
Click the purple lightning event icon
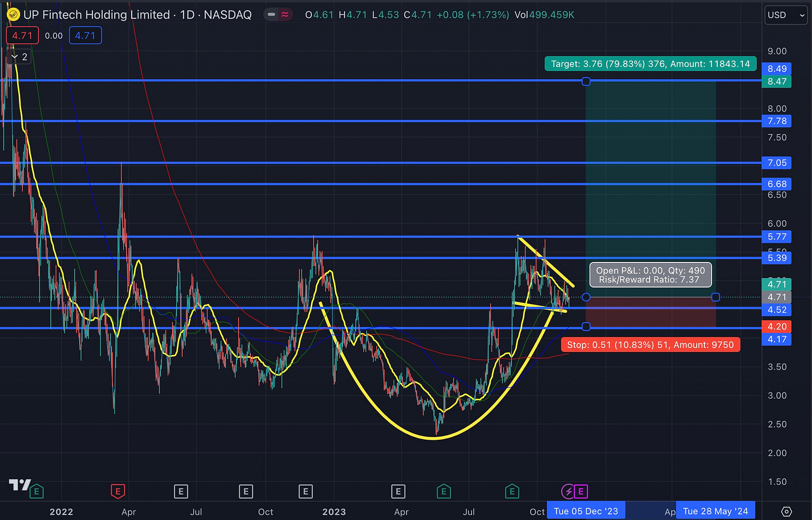coord(567,492)
